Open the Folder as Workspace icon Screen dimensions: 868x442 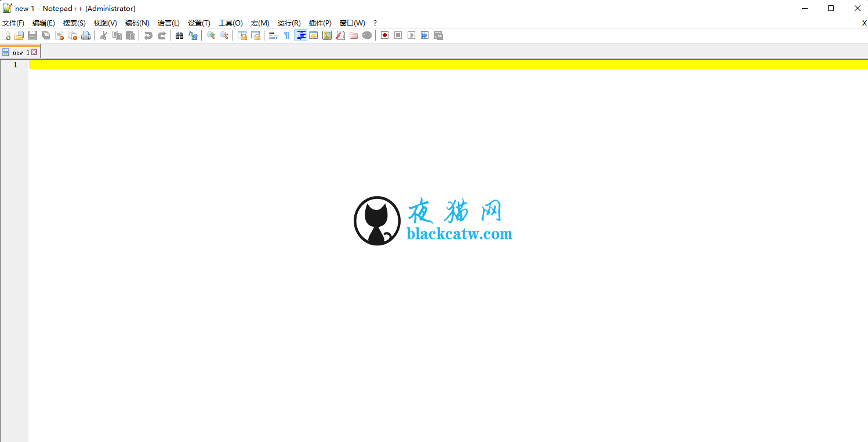coord(354,35)
